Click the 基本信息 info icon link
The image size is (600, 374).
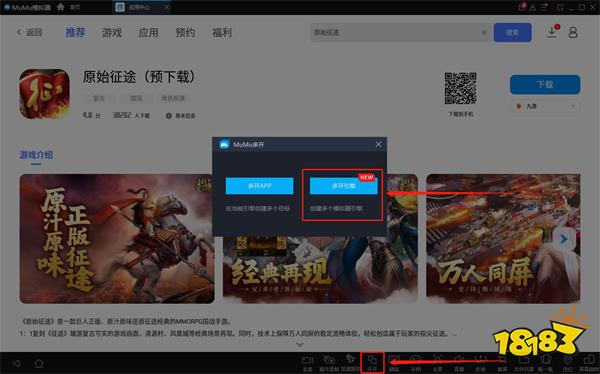tap(181, 116)
